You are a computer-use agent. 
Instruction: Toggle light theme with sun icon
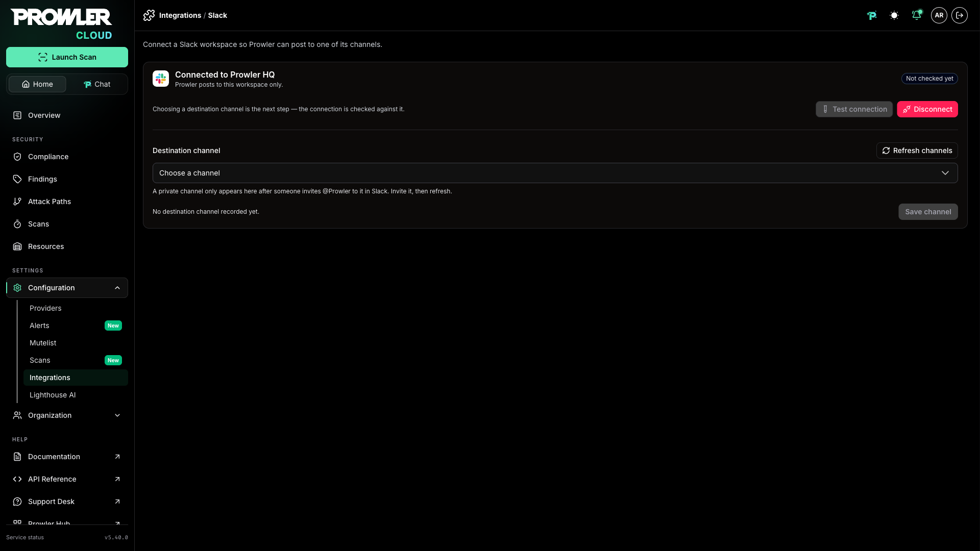point(894,15)
